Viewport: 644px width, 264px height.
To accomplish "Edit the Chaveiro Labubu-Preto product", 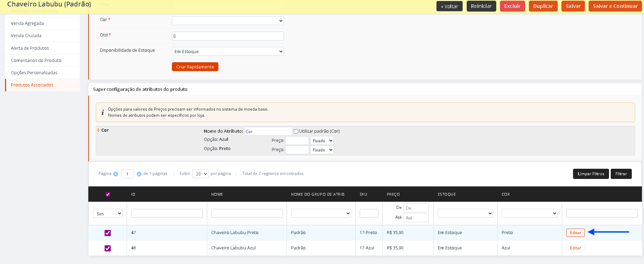I will click(575, 233).
